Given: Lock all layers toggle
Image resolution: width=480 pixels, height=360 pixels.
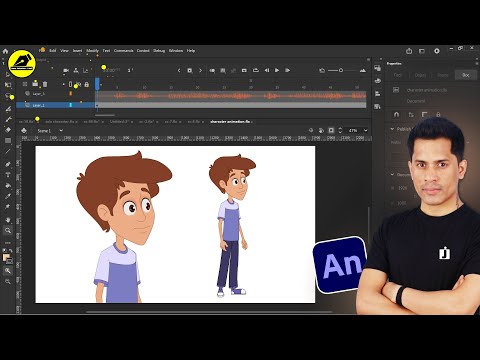Looking at the screenshot, I should point(87,85).
